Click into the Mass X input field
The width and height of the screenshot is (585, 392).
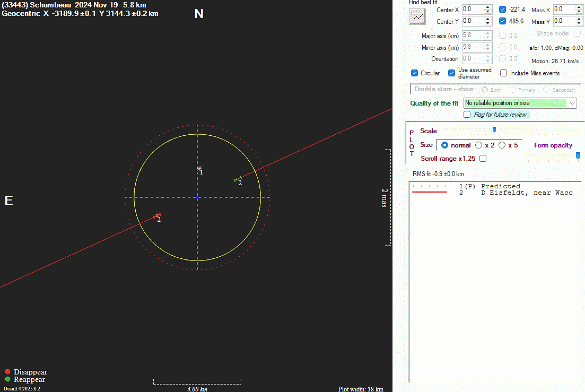564,10
